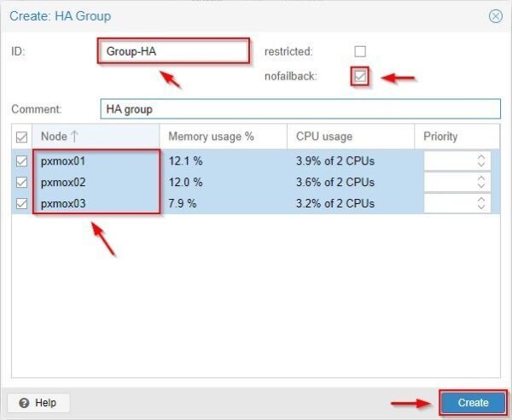This screenshot has height=420, width=512.
Task: Click the Comment text field
Action: [x=299, y=109]
